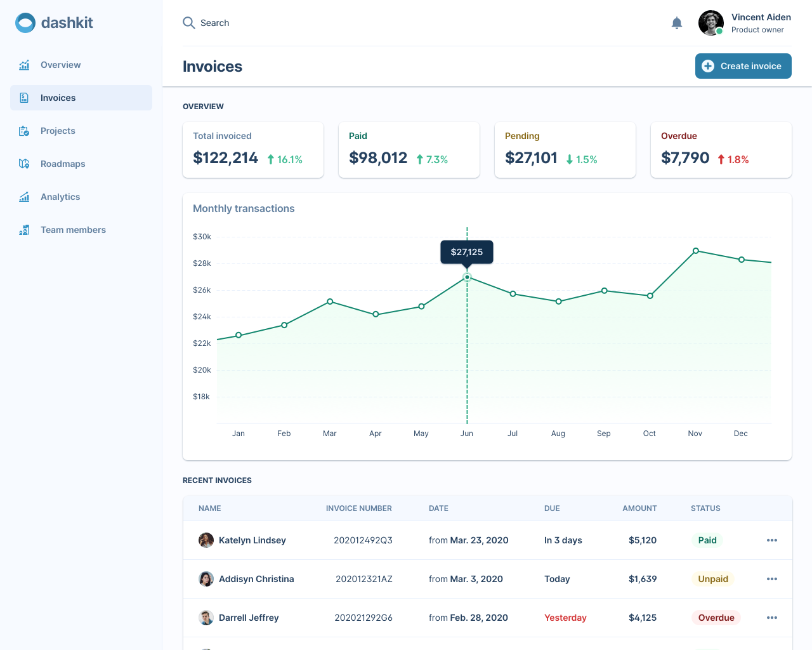Click the Jun data point on chart
Image resolution: width=812 pixels, height=650 pixels.
coord(467,277)
